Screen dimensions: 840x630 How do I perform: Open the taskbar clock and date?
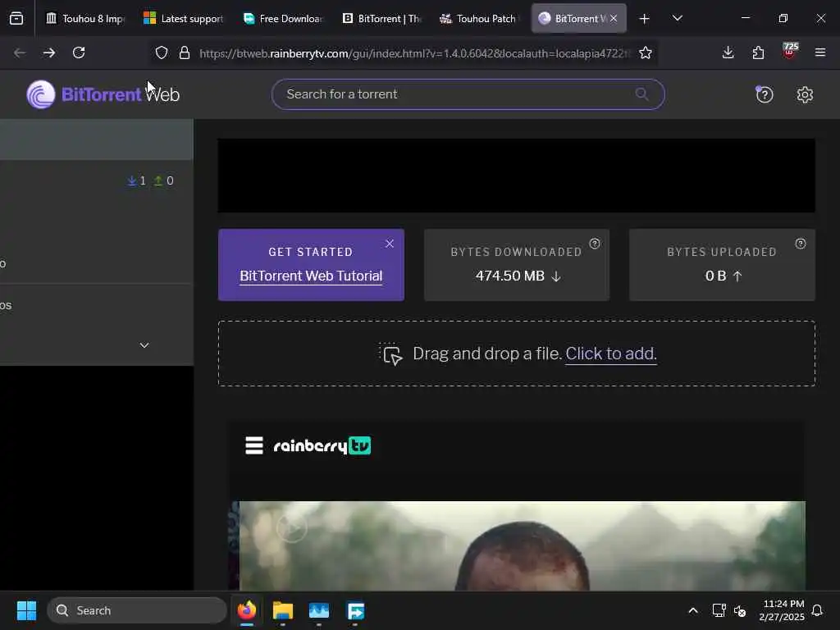pos(782,610)
